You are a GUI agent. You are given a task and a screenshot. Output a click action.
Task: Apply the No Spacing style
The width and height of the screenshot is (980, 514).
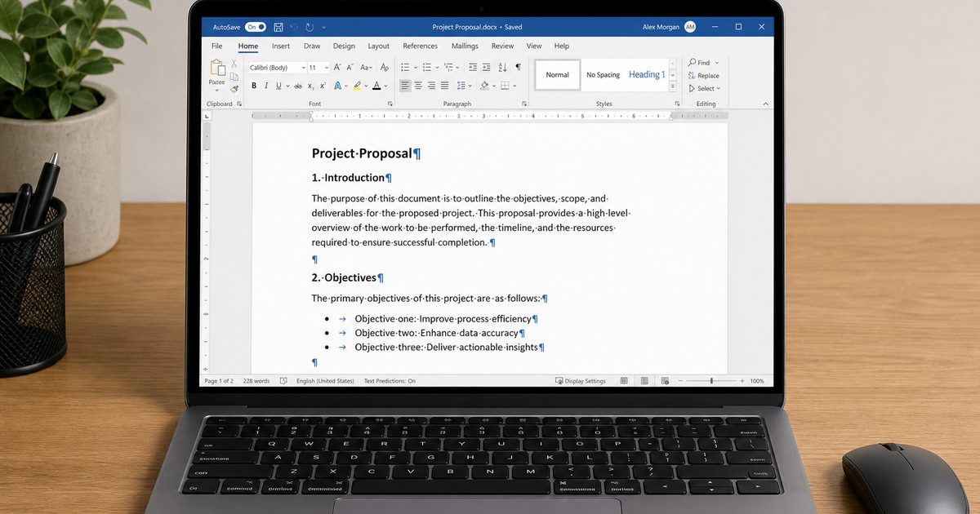(603, 75)
